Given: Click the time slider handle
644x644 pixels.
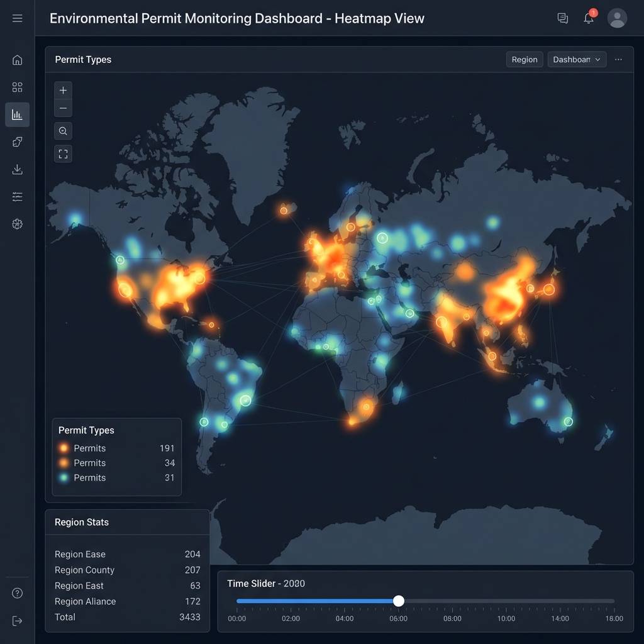Looking at the screenshot, I should [398, 601].
